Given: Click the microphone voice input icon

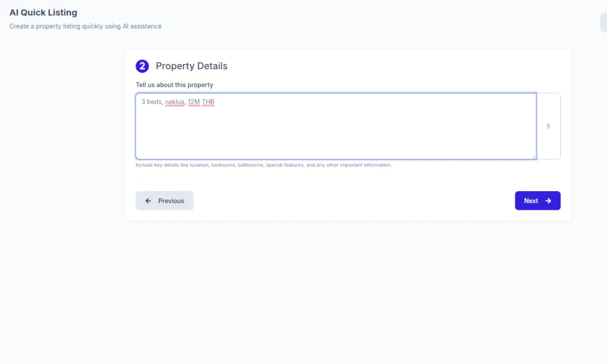Looking at the screenshot, I should click(x=548, y=126).
